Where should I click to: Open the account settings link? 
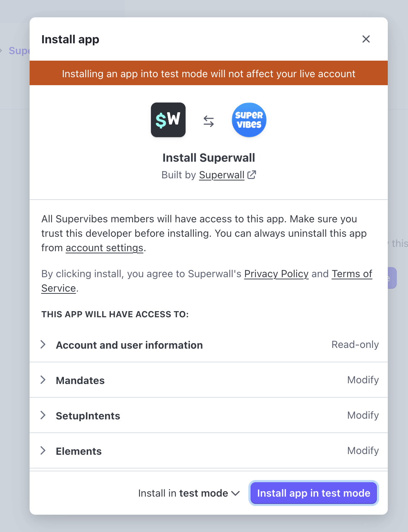click(x=104, y=248)
